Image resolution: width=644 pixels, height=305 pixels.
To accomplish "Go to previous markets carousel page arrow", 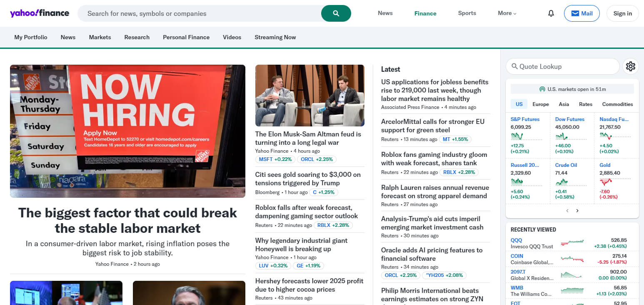I will 567,211.
